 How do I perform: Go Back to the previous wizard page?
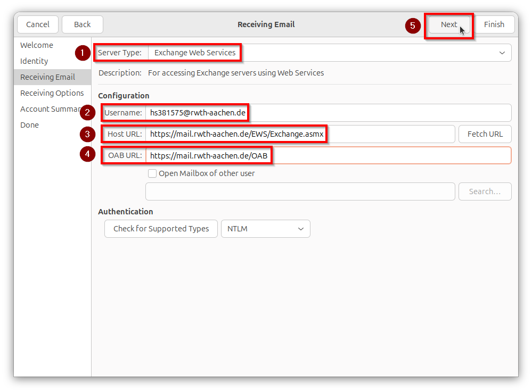click(82, 24)
